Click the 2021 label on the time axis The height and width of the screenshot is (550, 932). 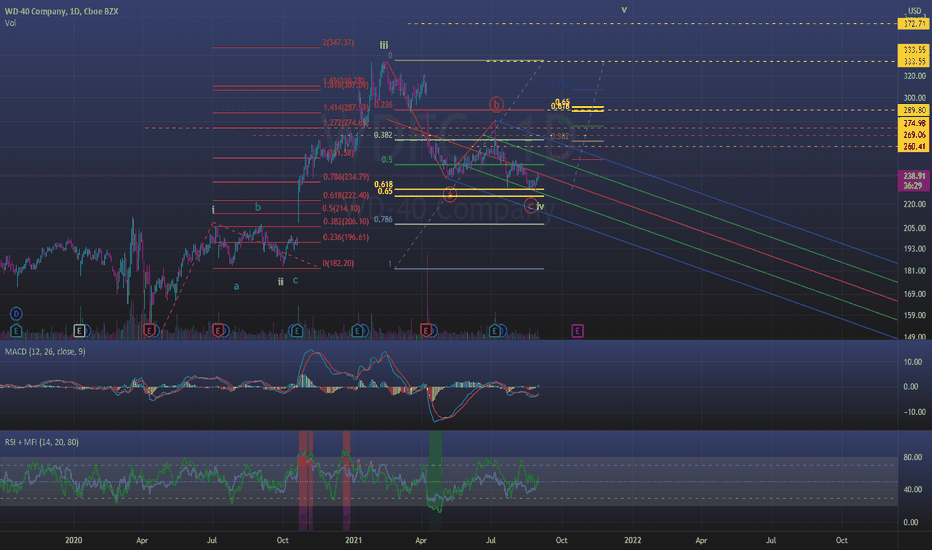[353, 540]
